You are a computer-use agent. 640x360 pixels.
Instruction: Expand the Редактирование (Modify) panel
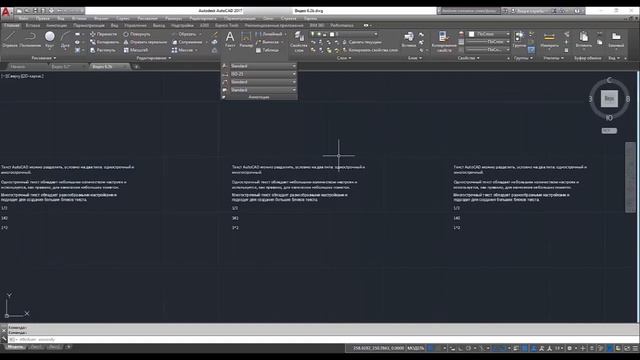pyautogui.click(x=154, y=58)
